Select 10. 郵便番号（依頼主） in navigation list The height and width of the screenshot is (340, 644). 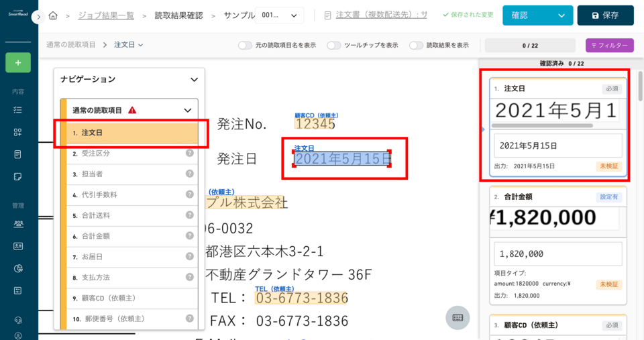132,319
